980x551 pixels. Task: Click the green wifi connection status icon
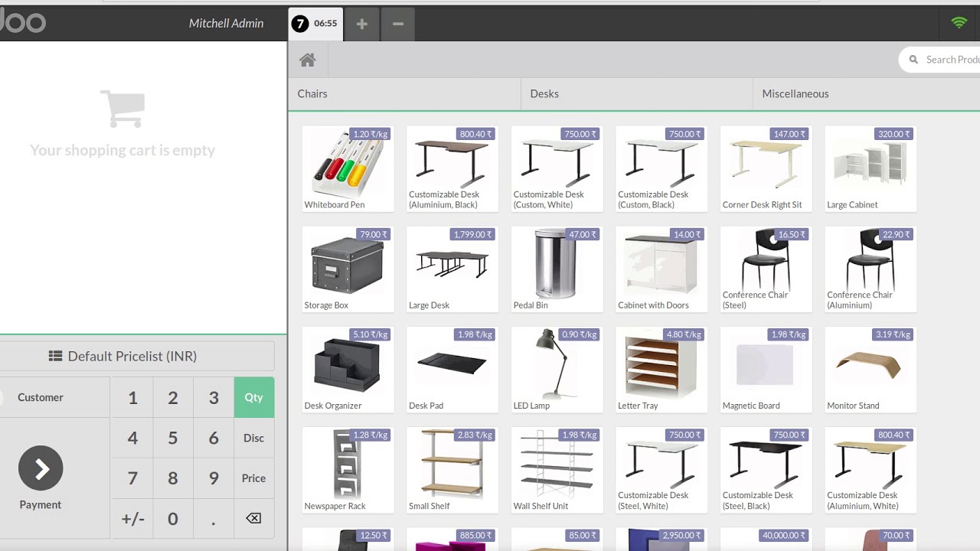959,23
